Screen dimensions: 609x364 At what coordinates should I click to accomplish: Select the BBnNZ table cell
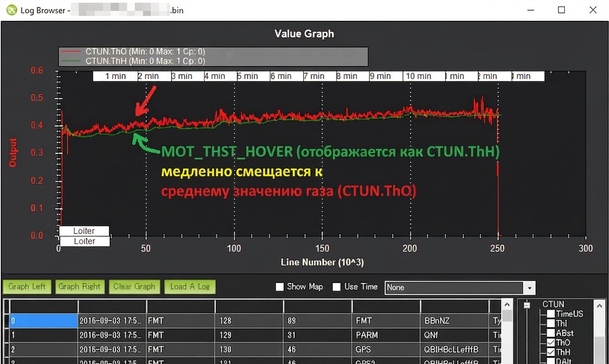point(454,321)
